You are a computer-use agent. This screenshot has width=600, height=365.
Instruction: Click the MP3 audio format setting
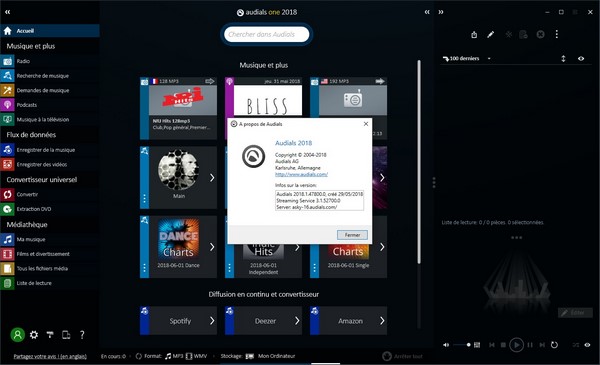click(x=174, y=356)
